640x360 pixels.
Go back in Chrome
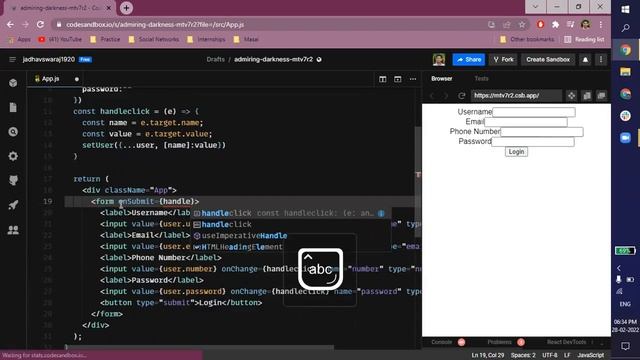coord(10,24)
